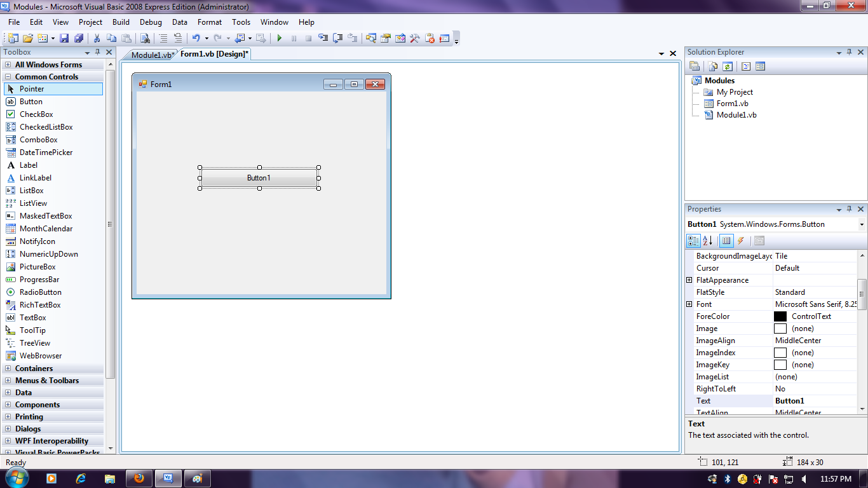Click the Save floppy disk icon
The width and height of the screenshot is (868, 488).
pos(64,38)
